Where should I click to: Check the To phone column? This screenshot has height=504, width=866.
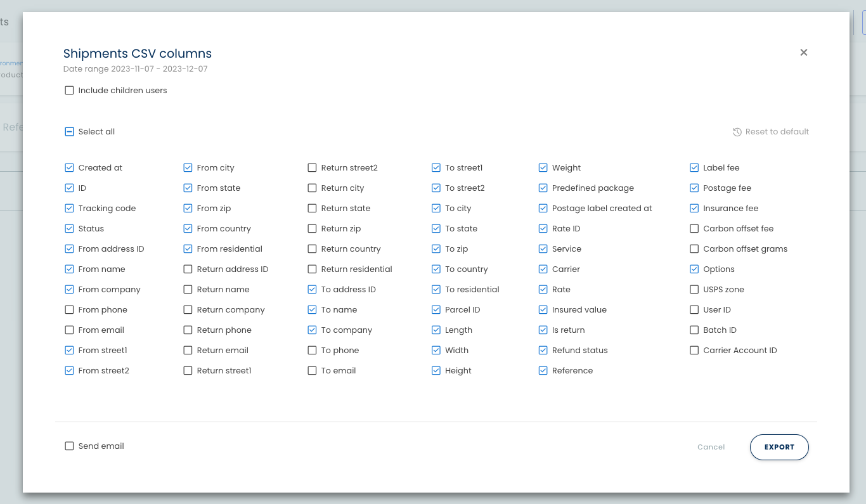tap(312, 350)
